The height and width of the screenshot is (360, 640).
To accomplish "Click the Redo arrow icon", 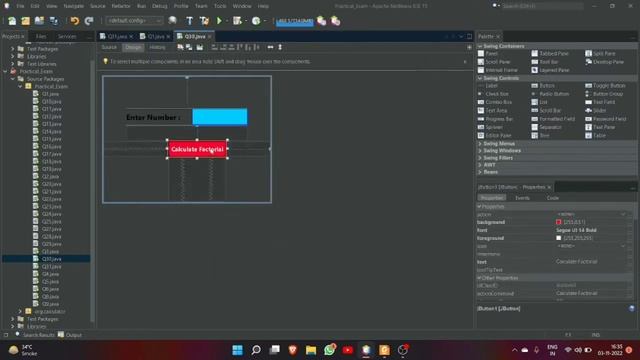I will [x=89, y=21].
